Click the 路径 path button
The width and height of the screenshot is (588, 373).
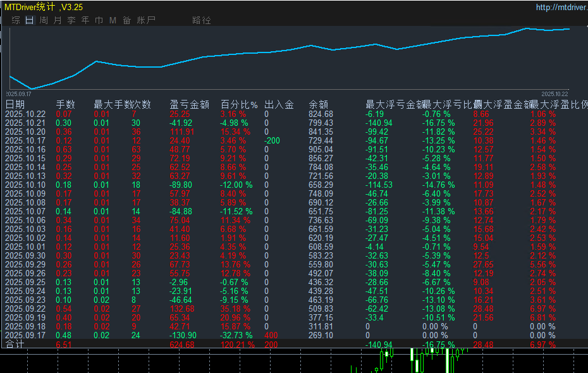(202, 20)
